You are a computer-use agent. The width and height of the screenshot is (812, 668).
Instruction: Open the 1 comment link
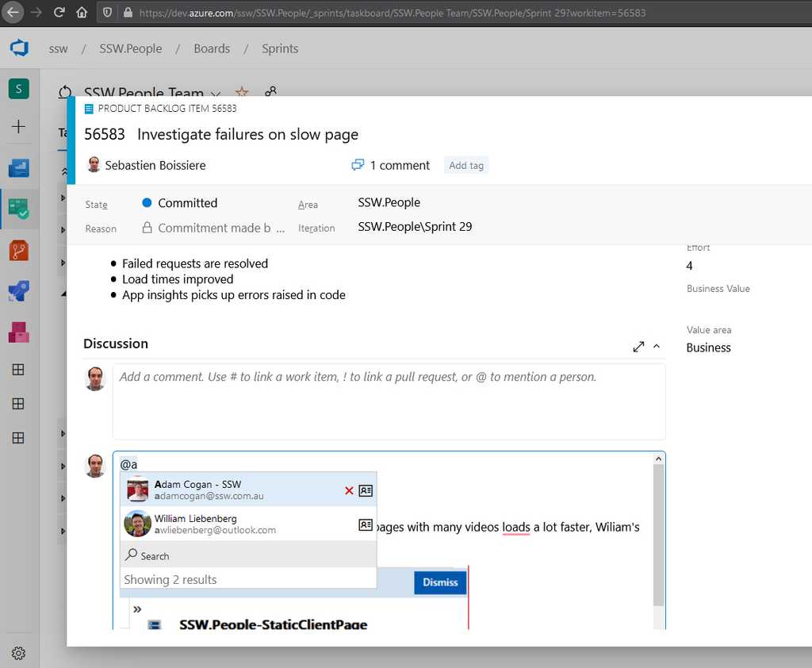click(391, 166)
